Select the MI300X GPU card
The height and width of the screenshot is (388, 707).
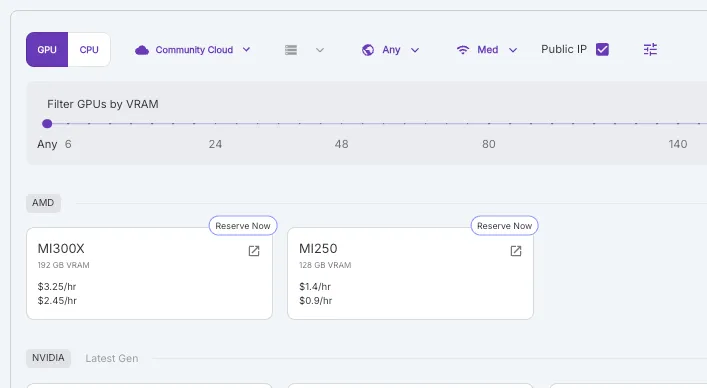149,274
